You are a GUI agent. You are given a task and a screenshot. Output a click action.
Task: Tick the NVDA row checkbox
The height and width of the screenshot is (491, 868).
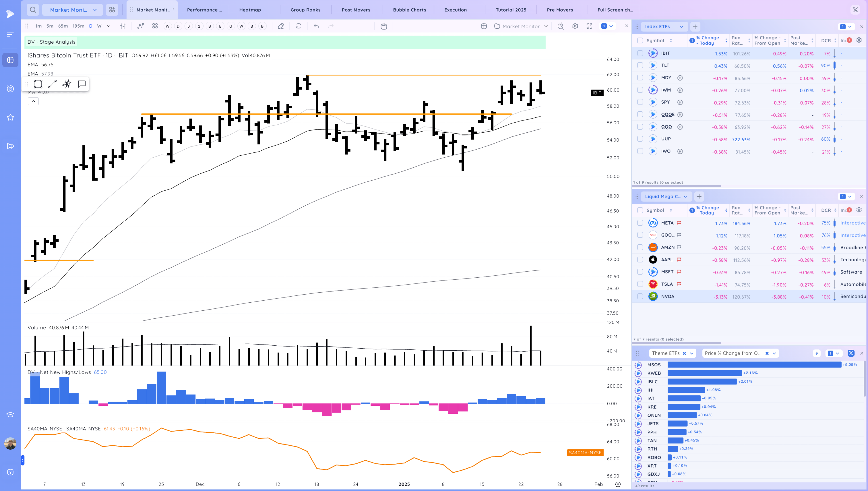(640, 297)
